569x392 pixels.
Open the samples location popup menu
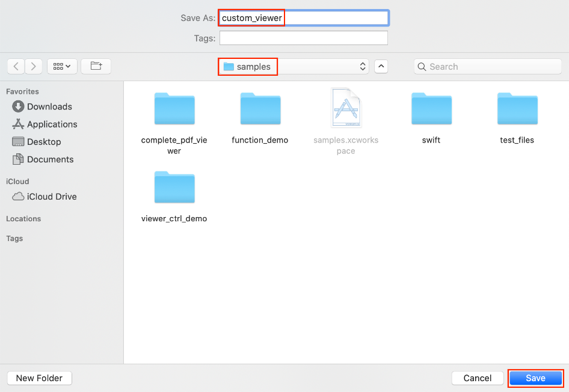pyautogui.click(x=294, y=67)
